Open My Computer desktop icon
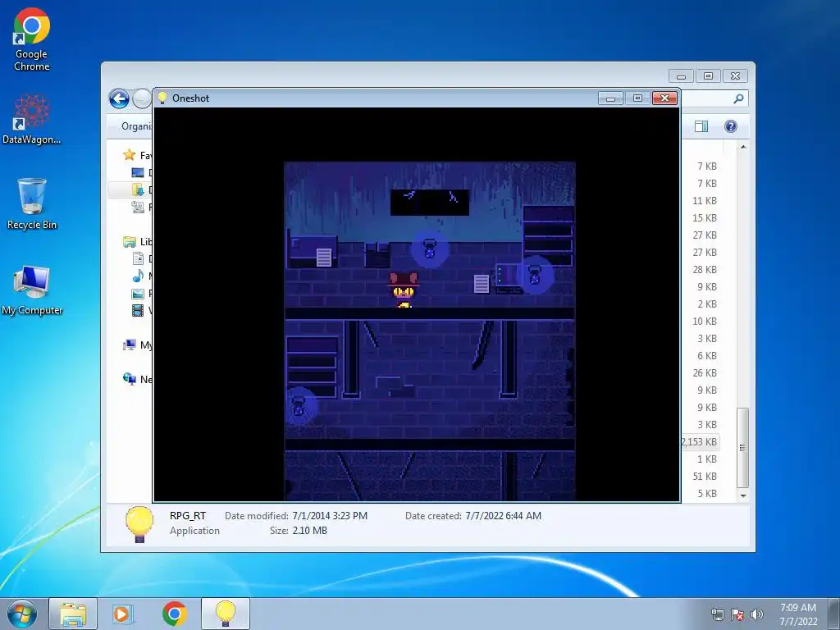Image resolution: width=840 pixels, height=630 pixels. pos(32,290)
